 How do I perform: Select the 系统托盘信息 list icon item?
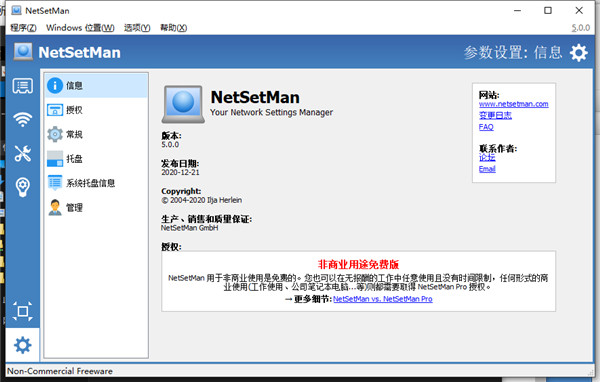[55, 183]
